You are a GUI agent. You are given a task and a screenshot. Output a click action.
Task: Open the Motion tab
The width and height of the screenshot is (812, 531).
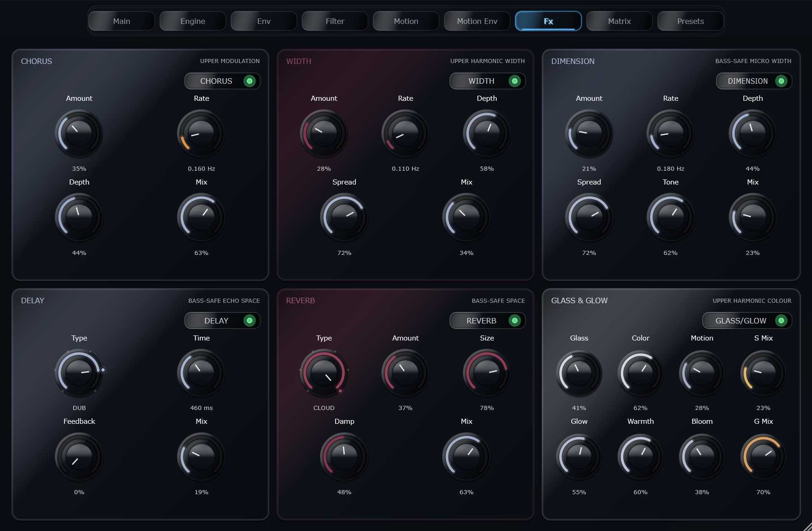pyautogui.click(x=406, y=21)
